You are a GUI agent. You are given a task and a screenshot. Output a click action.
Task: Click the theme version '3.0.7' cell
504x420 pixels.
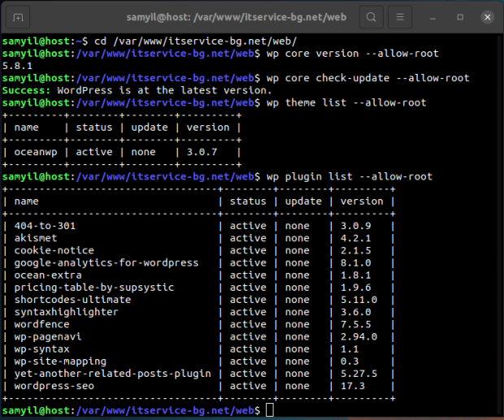[x=202, y=152]
